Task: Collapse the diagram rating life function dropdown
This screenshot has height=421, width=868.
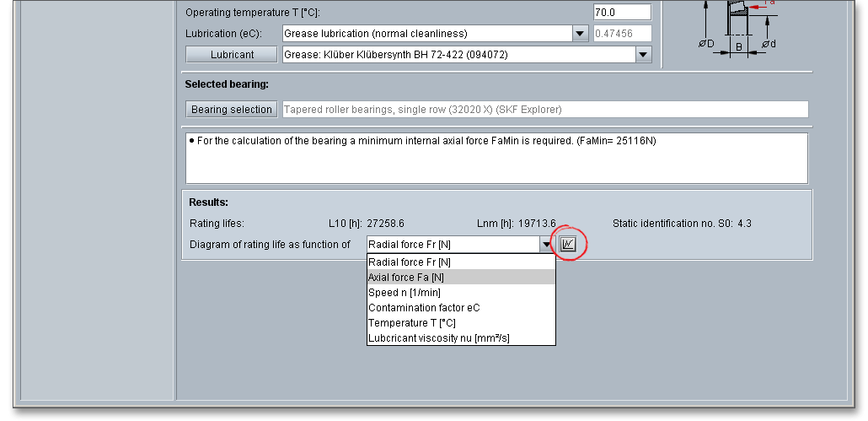Action: click(x=546, y=245)
